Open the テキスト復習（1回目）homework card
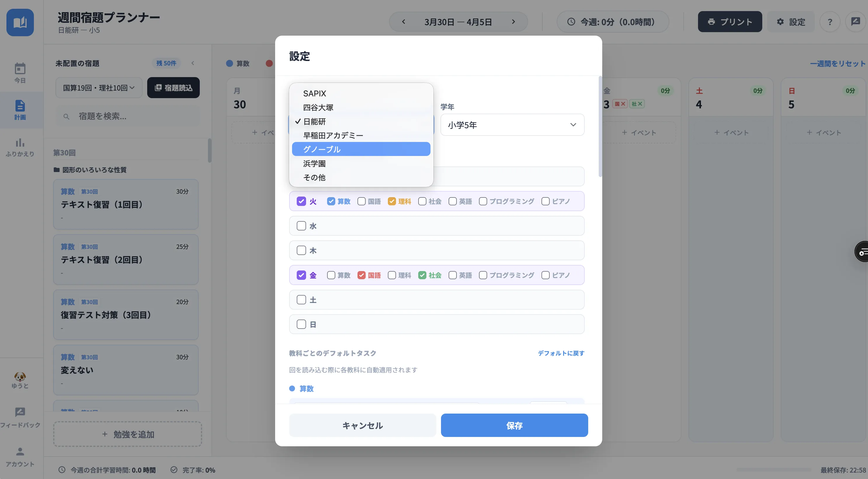This screenshot has width=868, height=479. click(126, 204)
